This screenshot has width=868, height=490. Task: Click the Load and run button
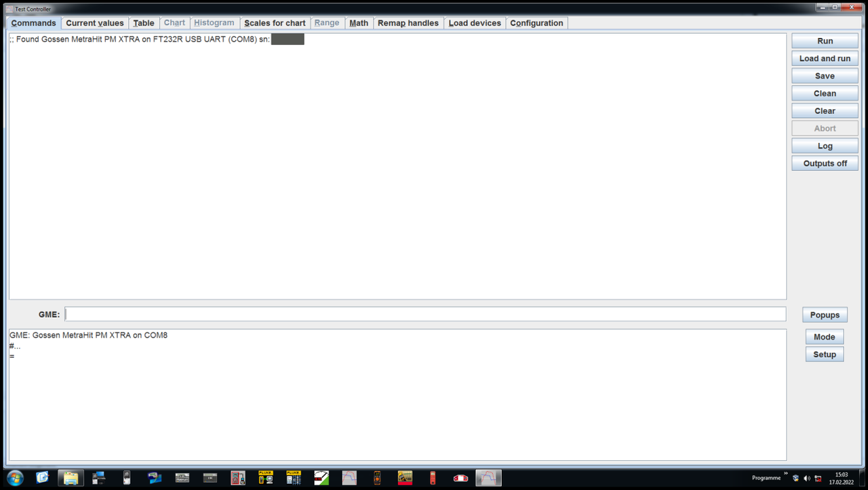tap(825, 58)
